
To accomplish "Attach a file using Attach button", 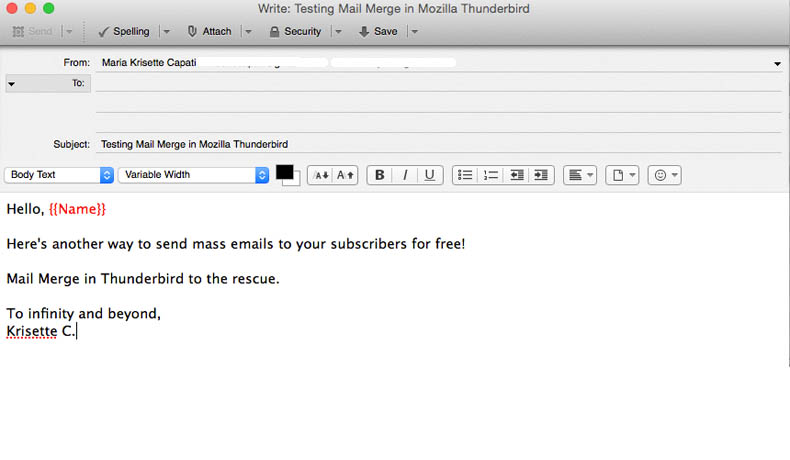I will tap(209, 31).
